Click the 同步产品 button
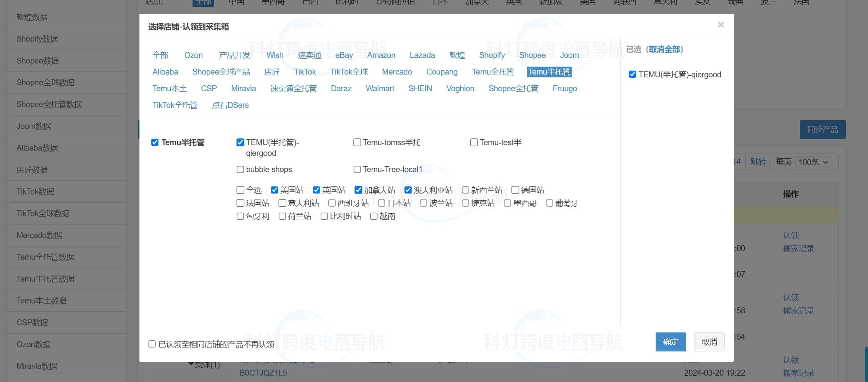The height and width of the screenshot is (382, 868). [x=822, y=129]
